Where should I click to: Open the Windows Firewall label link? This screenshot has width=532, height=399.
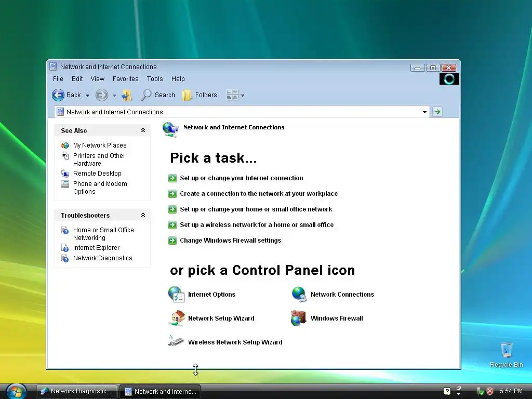click(x=337, y=318)
